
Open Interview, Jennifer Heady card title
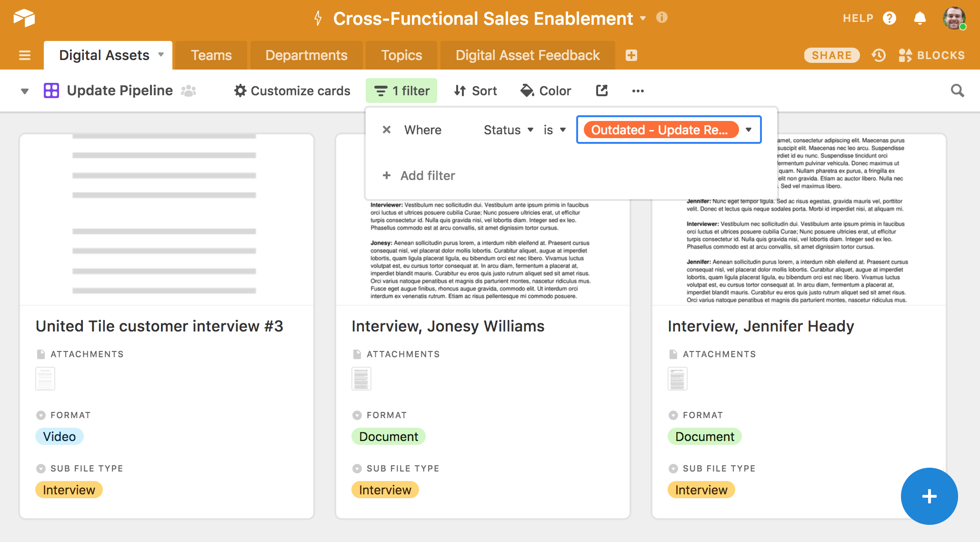(760, 326)
